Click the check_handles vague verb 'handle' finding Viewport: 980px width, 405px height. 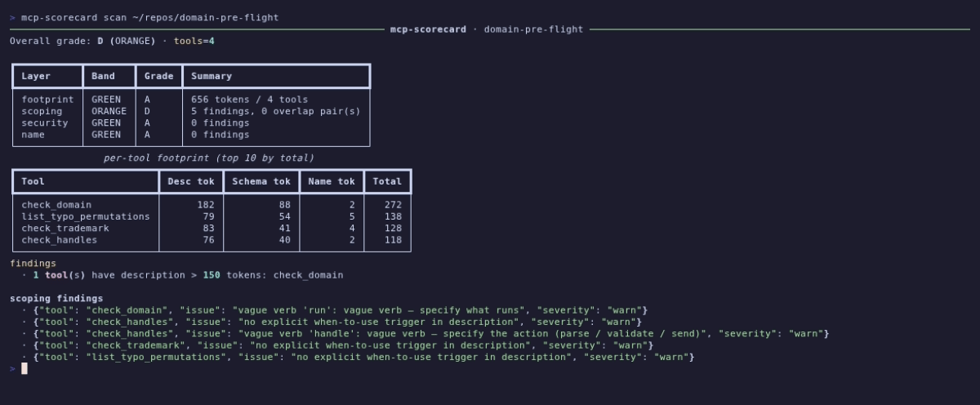click(425, 333)
